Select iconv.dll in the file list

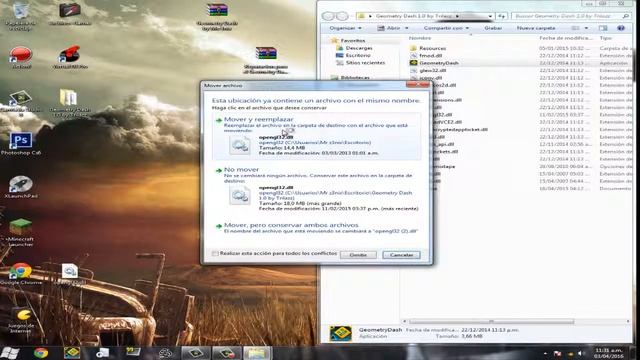431,78
